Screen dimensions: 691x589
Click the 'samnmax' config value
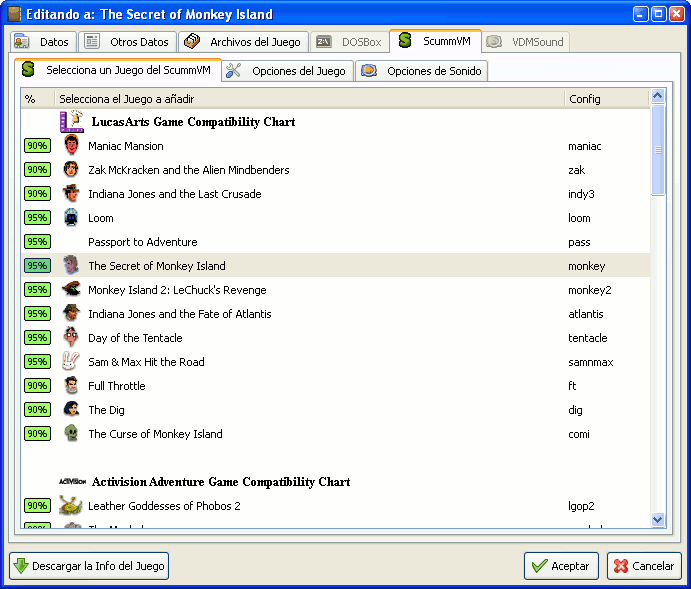point(591,362)
